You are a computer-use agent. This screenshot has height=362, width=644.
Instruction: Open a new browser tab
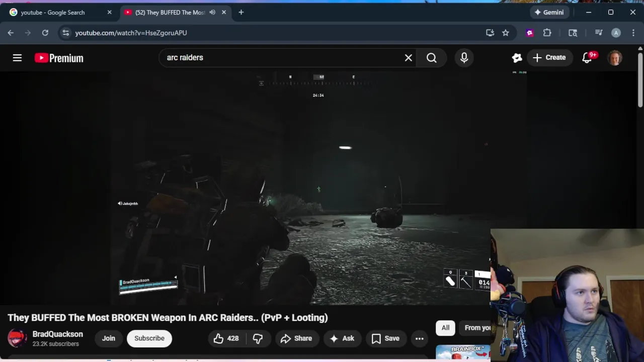(x=241, y=13)
